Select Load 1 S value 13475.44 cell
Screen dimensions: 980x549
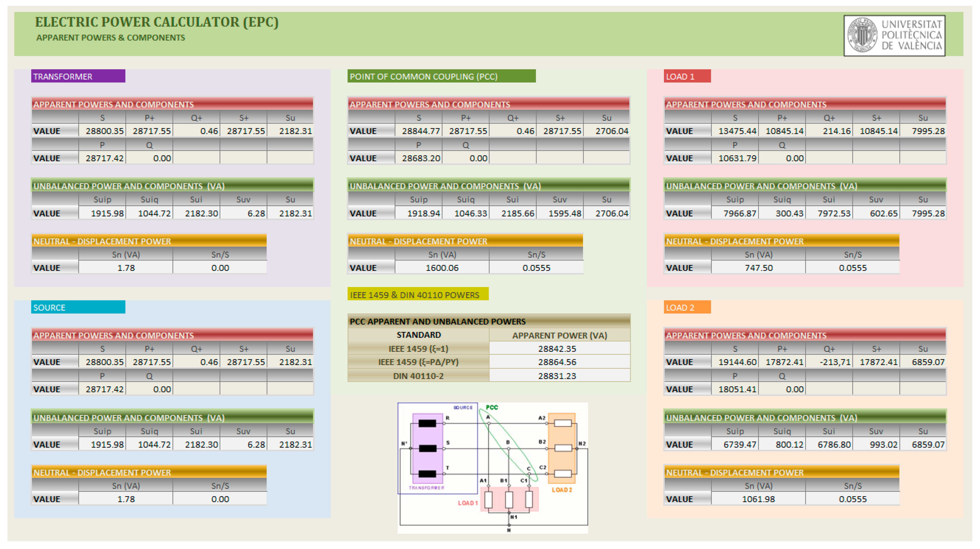tap(737, 131)
